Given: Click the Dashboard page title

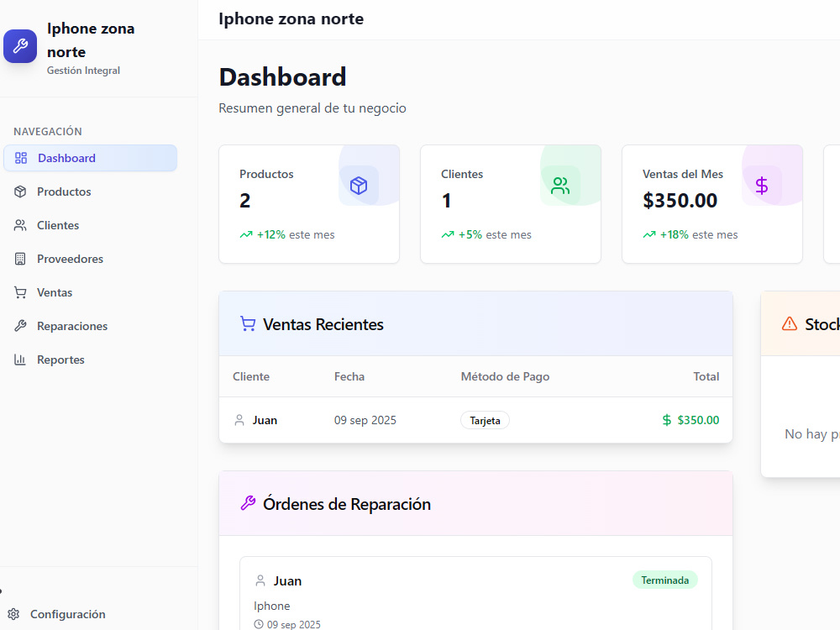Looking at the screenshot, I should [282, 76].
